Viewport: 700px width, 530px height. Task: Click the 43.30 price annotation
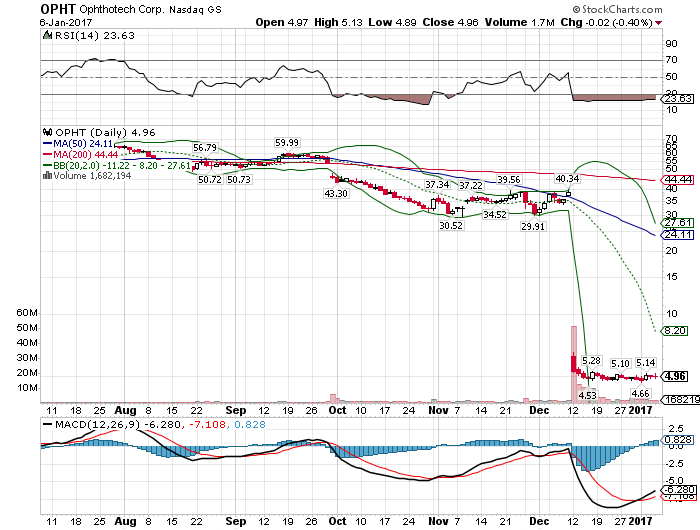336,194
